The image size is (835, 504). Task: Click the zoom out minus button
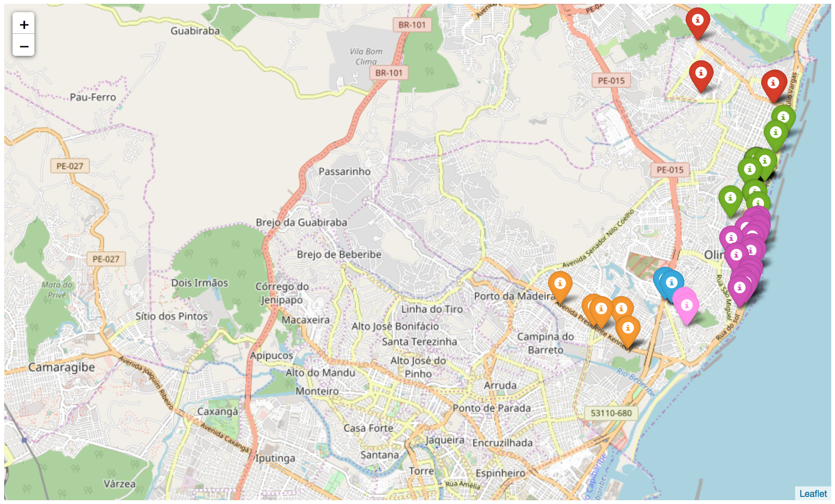[24, 46]
